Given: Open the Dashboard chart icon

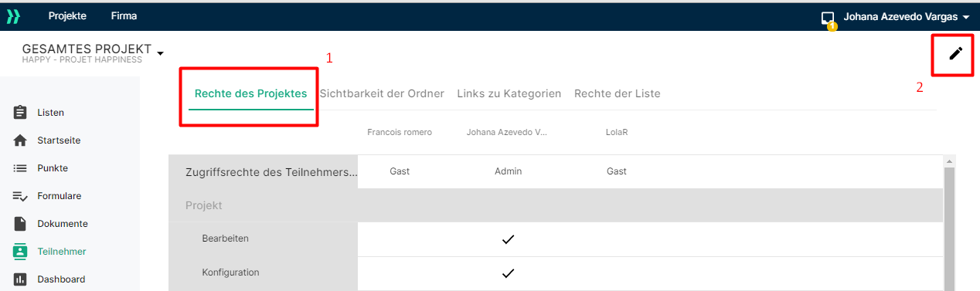Looking at the screenshot, I should (x=21, y=279).
